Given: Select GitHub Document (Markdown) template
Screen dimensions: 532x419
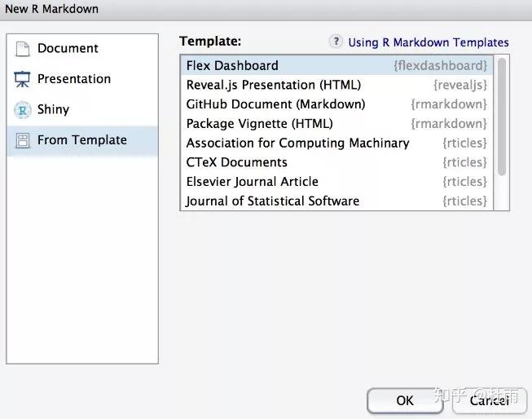Looking at the screenshot, I should tap(275, 104).
